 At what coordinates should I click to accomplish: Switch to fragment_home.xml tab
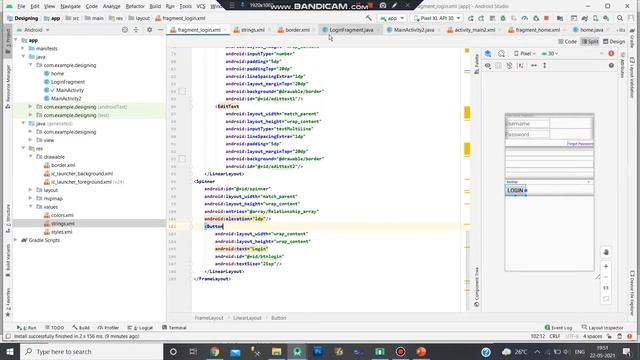[x=537, y=30]
